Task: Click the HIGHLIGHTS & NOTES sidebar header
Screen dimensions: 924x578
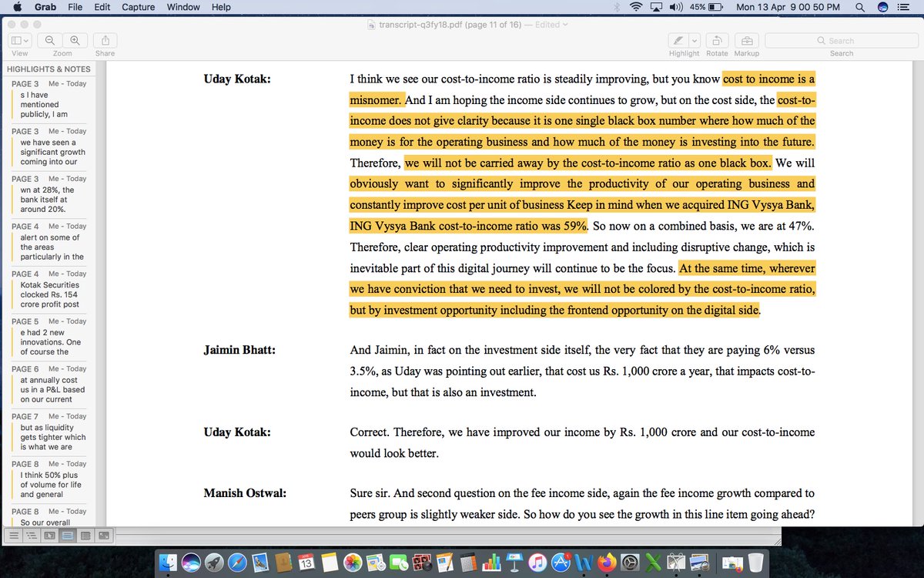Action: (x=49, y=69)
